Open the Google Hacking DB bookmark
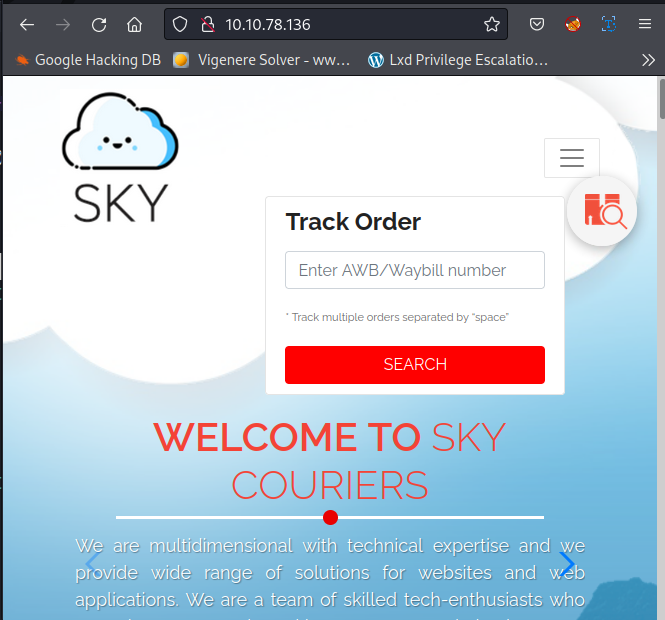This screenshot has width=665, height=620. click(x=88, y=60)
